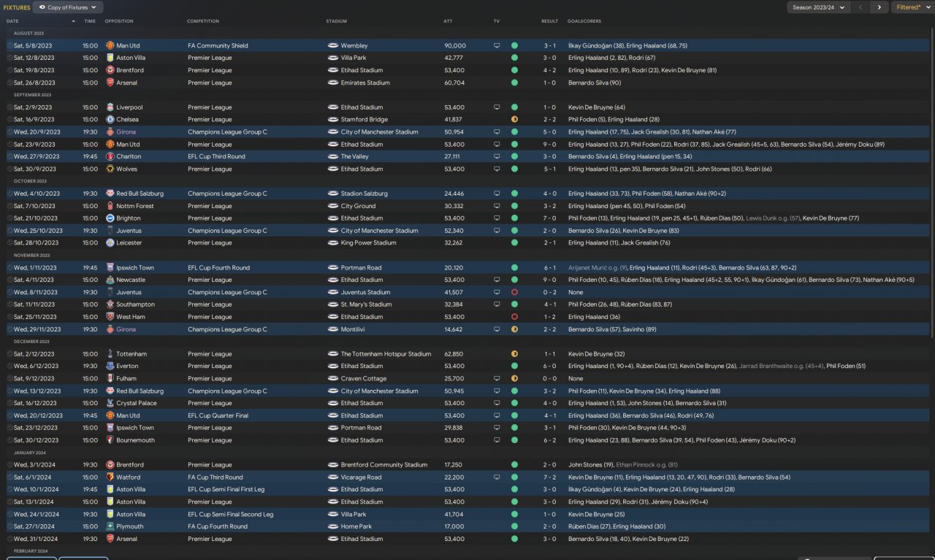
Task: Click the Newcastle club badge
Action: [x=110, y=280]
